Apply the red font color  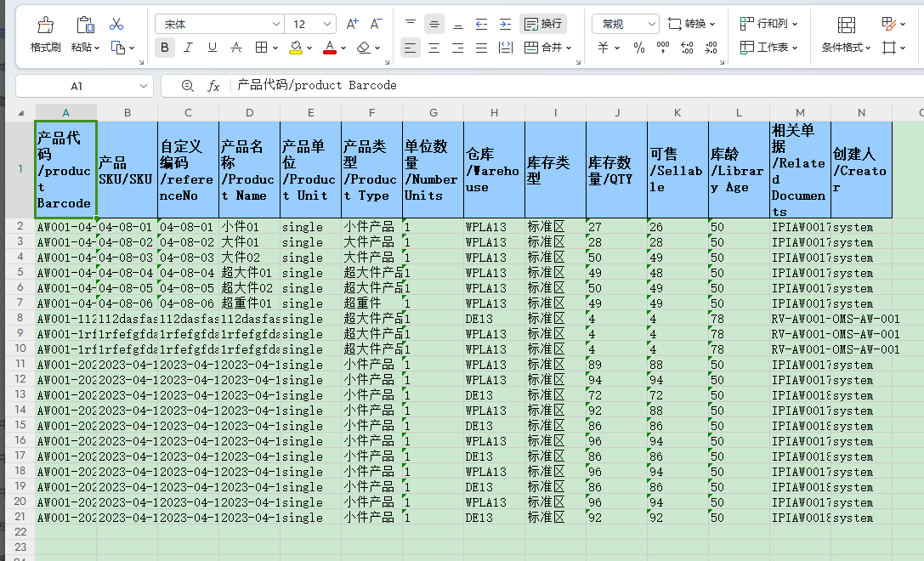tap(330, 48)
